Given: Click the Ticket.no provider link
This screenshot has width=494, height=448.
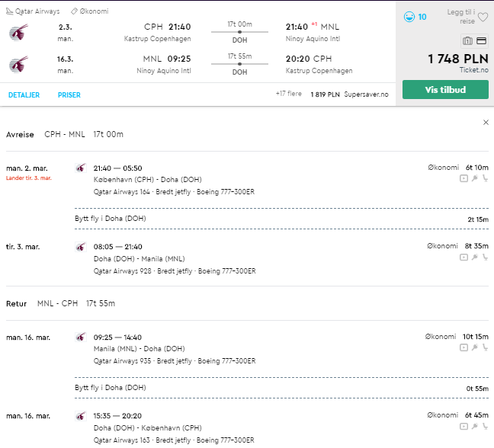Looking at the screenshot, I should pos(474,70).
